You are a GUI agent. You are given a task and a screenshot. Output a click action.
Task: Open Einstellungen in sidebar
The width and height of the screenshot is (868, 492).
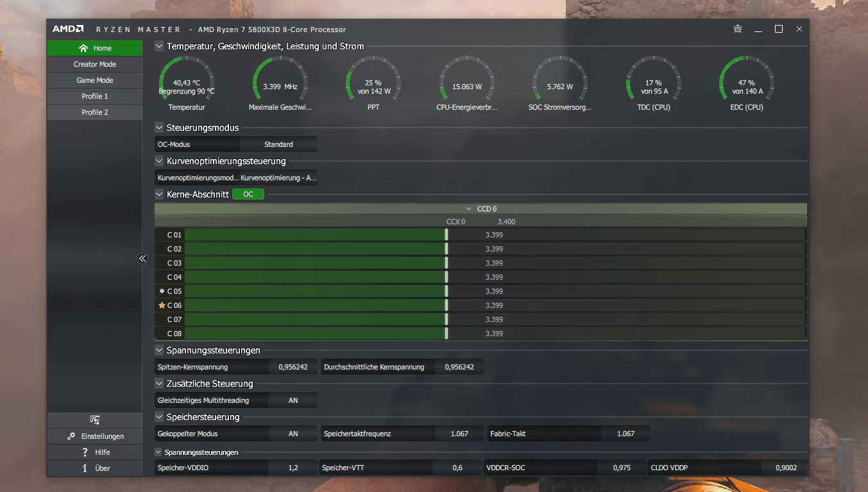click(95, 436)
